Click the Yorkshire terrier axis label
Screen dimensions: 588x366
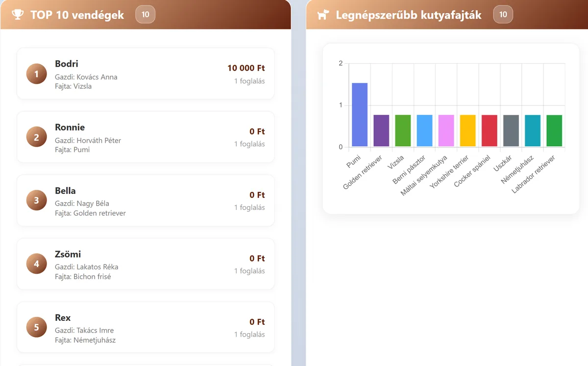450,172
